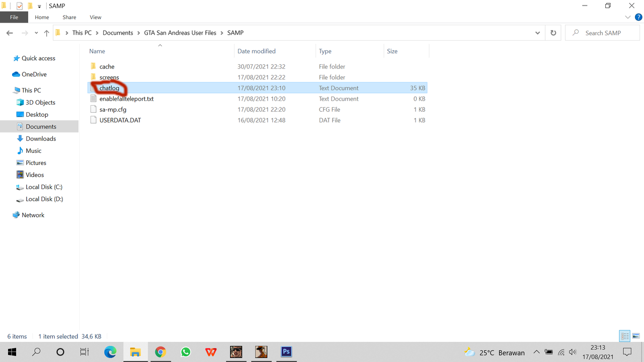This screenshot has height=362, width=644.
Task: Refresh the SAMP folder view
Action: tap(553, 33)
